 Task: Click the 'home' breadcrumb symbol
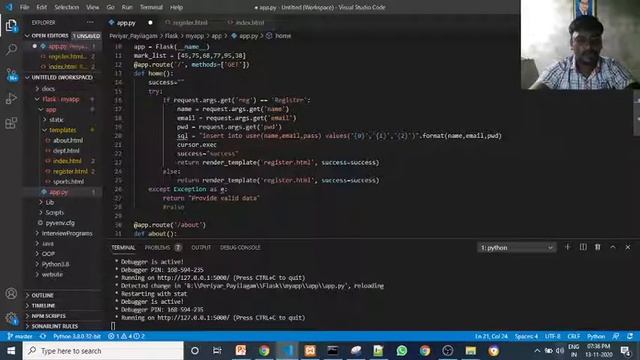click(x=282, y=36)
